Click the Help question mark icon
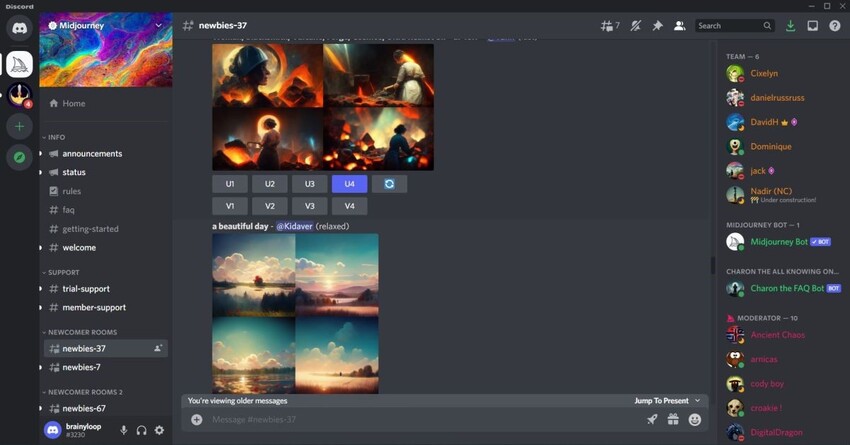 (835, 25)
